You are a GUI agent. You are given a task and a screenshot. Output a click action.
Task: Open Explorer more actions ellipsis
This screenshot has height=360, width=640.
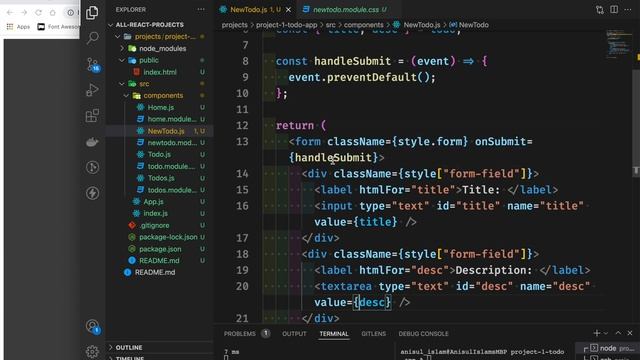click(x=201, y=9)
